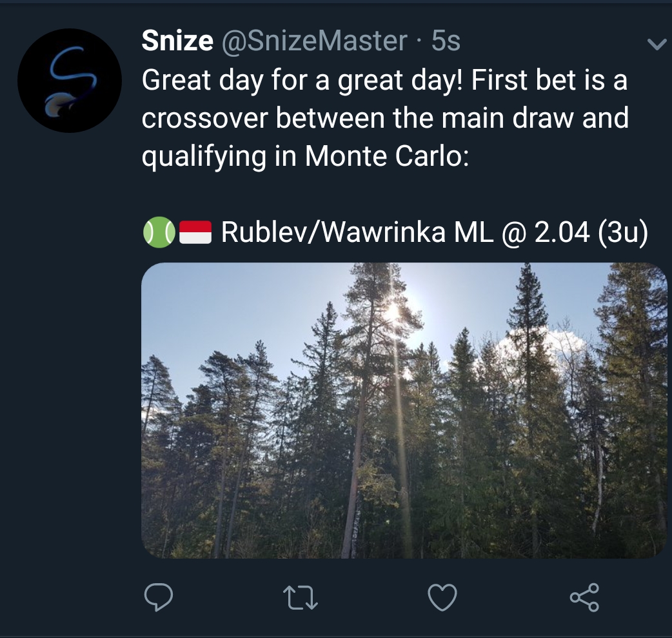Screen dimensions: 672x638
Task: Visit the @SnizeMaster handle
Action: click(313, 41)
